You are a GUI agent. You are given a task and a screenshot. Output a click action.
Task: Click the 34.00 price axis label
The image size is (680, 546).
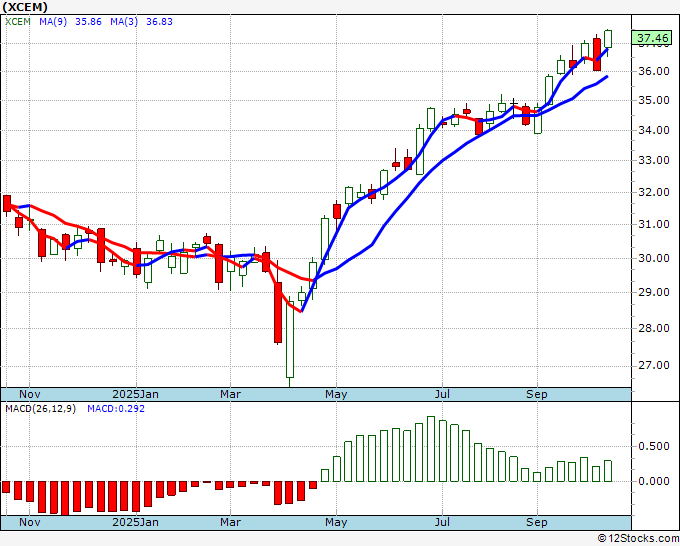[654, 130]
